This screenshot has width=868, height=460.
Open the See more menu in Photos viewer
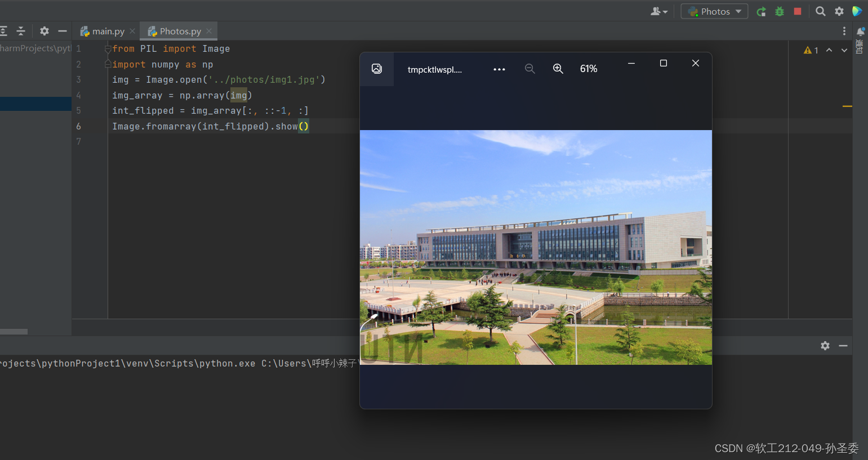(499, 69)
